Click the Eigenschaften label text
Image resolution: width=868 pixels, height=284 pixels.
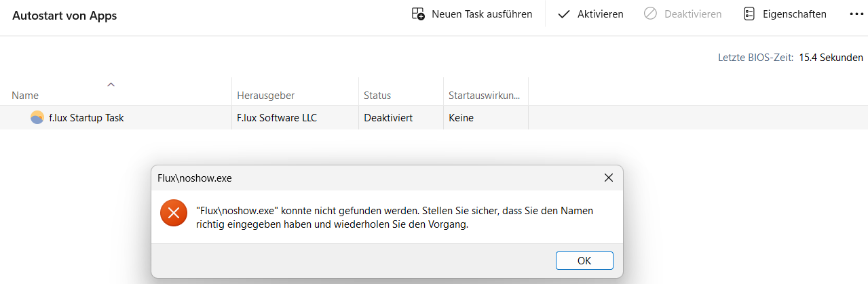(x=795, y=14)
